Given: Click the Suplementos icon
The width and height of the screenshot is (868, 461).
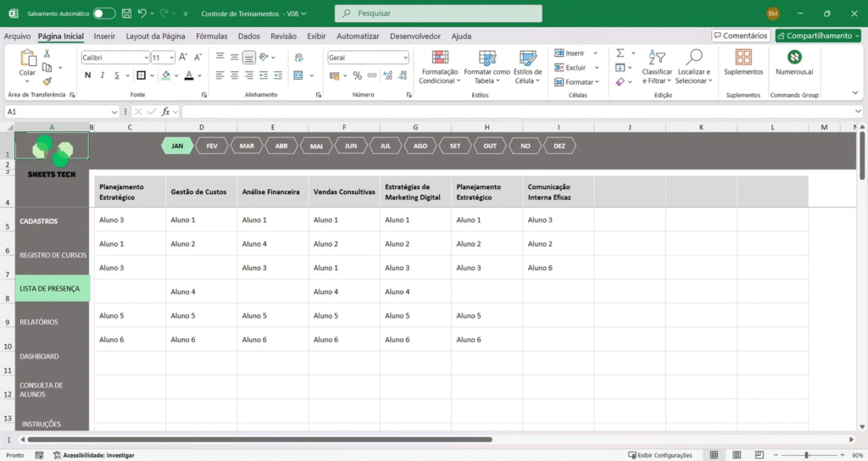Looking at the screenshot, I should 743,58.
